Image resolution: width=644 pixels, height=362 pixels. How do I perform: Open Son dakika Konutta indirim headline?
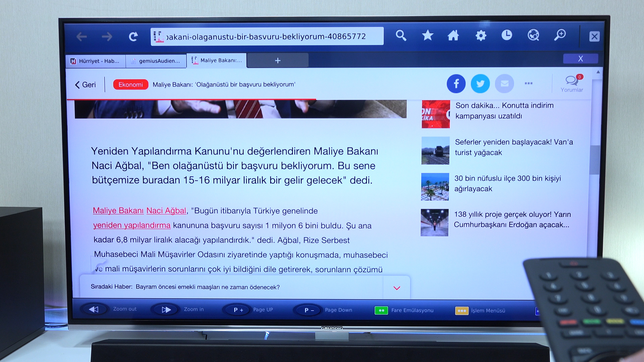click(x=504, y=111)
